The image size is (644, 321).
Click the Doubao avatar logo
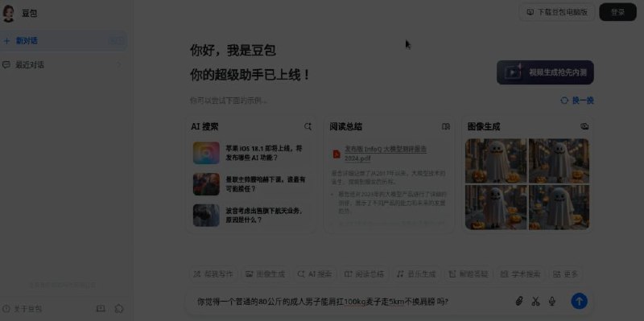pos(8,14)
